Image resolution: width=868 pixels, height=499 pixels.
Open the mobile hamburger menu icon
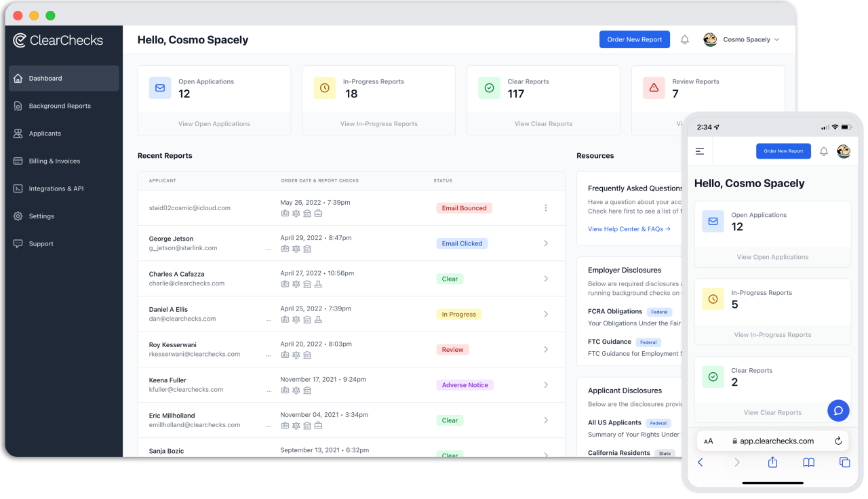(x=700, y=151)
